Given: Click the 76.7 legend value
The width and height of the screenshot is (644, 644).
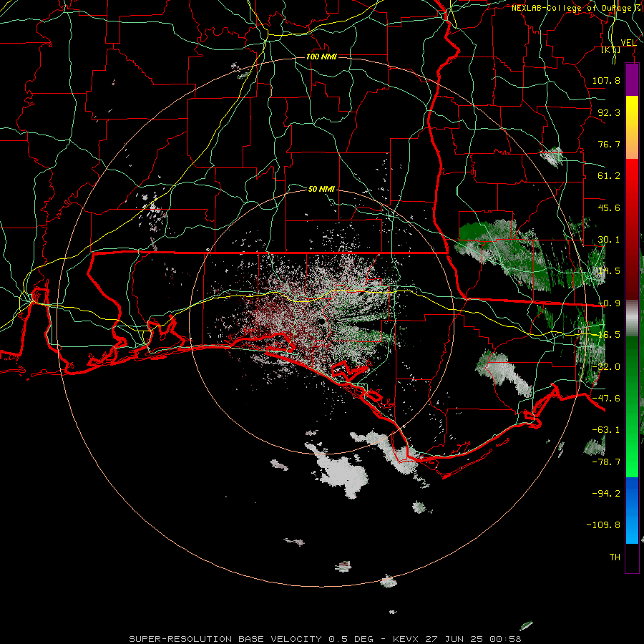Looking at the screenshot, I should click(609, 144).
